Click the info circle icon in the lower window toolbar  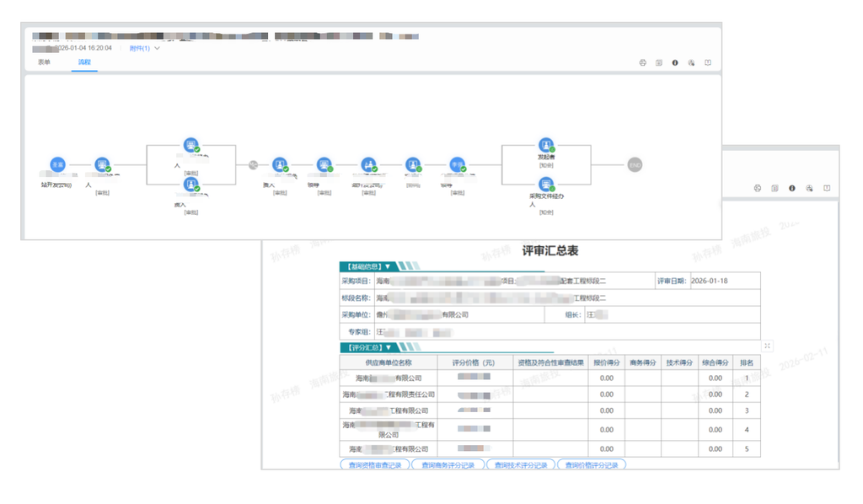[792, 188]
